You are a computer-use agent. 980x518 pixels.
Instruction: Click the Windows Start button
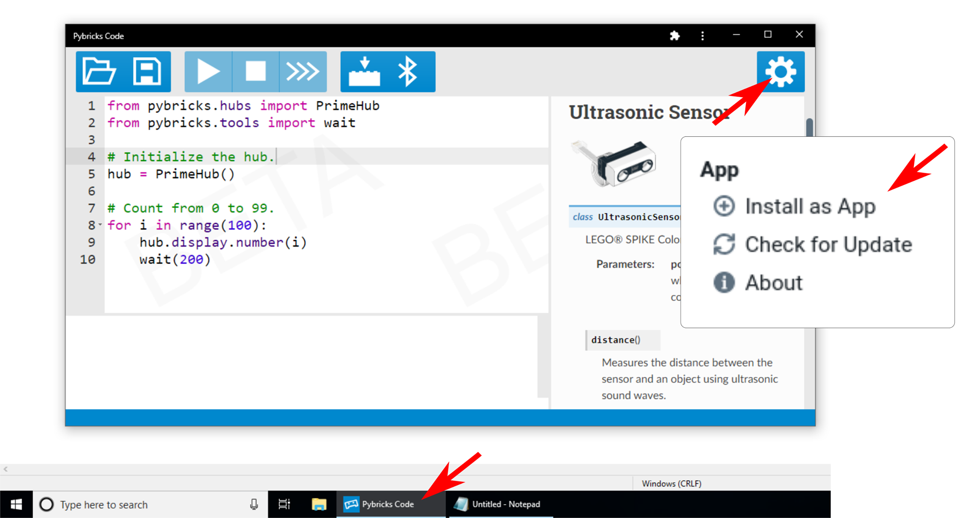pos(16,504)
